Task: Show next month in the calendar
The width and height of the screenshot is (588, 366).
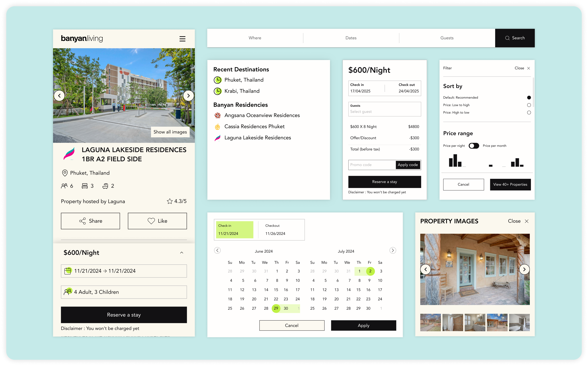Action: tap(393, 250)
